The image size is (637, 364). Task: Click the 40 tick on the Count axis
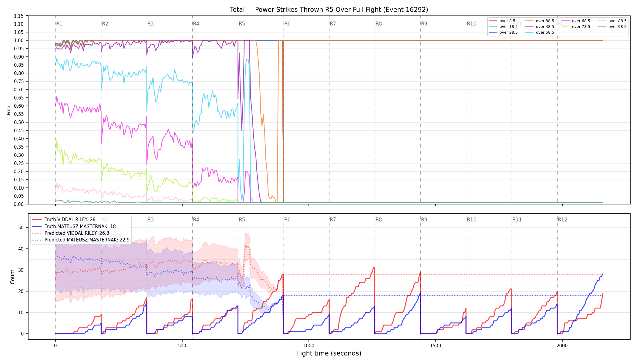tap(21, 249)
